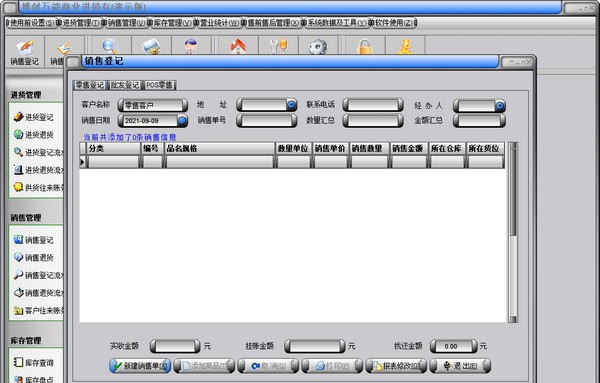Open 销售退货 in the sidebar
The height and width of the screenshot is (383, 600).
coord(34,258)
